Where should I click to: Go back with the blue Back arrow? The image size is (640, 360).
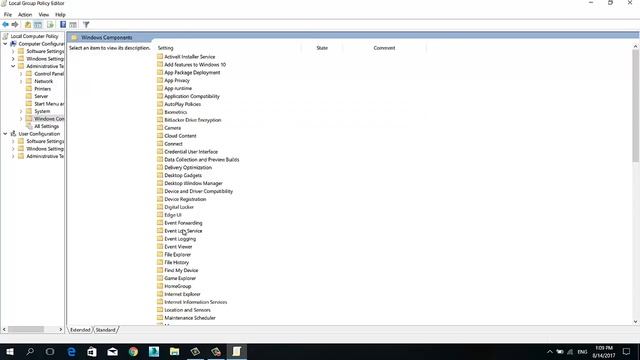click(6, 25)
